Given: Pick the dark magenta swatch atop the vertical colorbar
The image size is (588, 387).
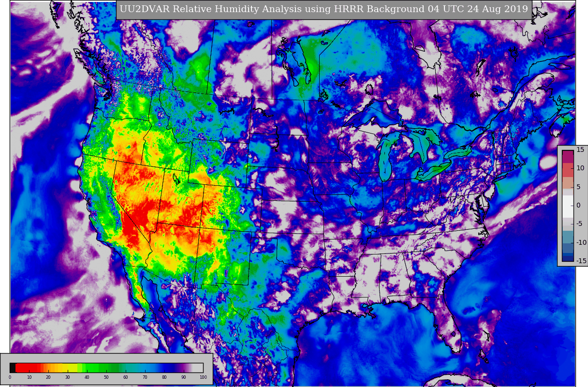Looking at the screenshot, I should [x=568, y=156].
